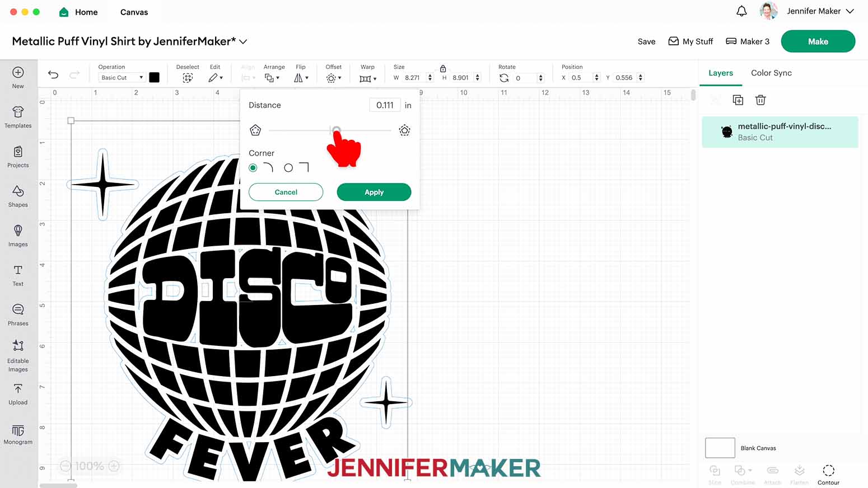Click the Make button
This screenshot has height=488, width=868.
click(818, 41)
